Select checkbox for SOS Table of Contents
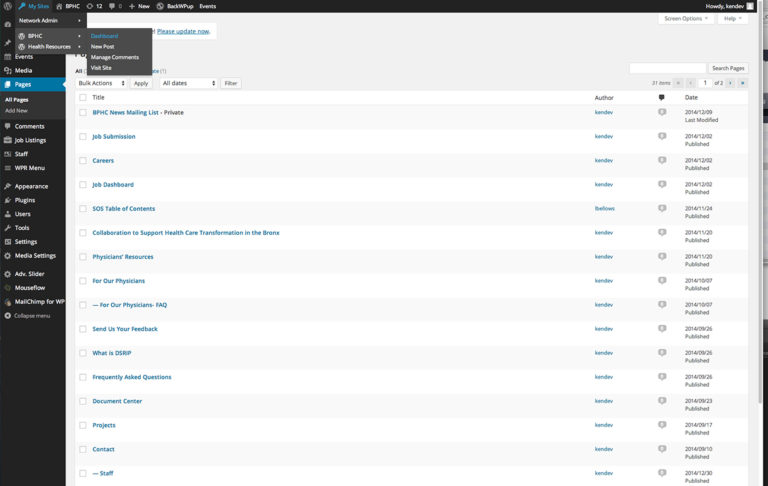Image resolution: width=768 pixels, height=486 pixels. (83, 208)
